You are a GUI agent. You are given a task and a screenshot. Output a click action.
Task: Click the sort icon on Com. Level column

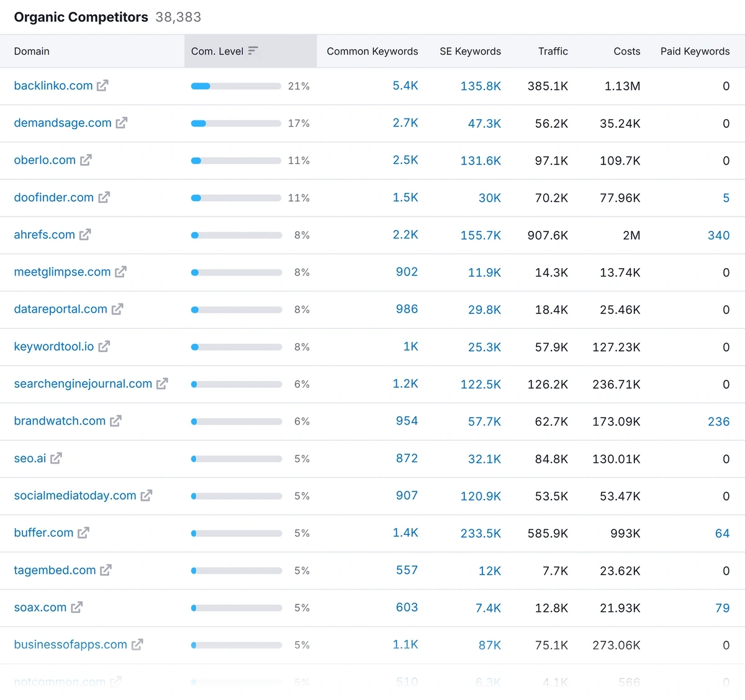254,51
